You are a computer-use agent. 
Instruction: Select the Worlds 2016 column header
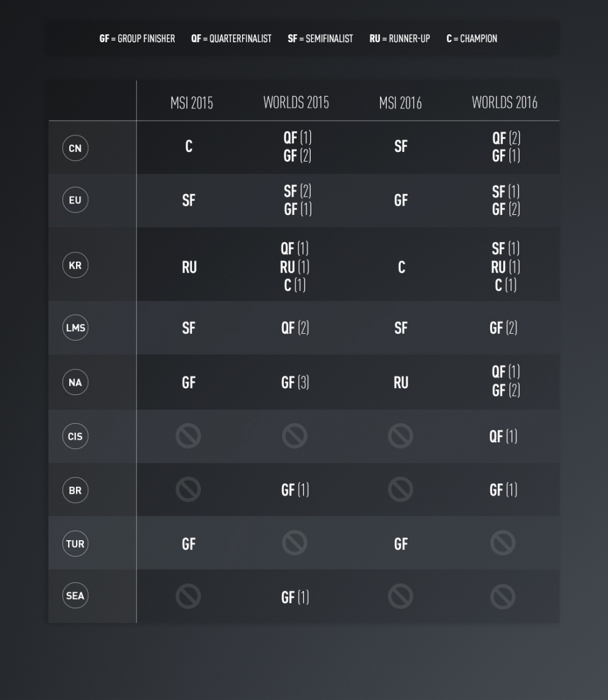[x=504, y=103]
